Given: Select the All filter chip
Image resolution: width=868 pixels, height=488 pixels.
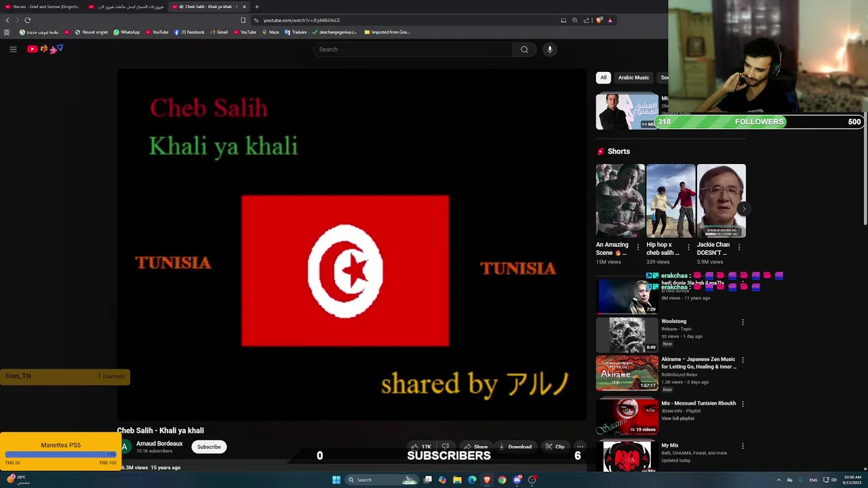Looking at the screenshot, I should click(x=604, y=77).
